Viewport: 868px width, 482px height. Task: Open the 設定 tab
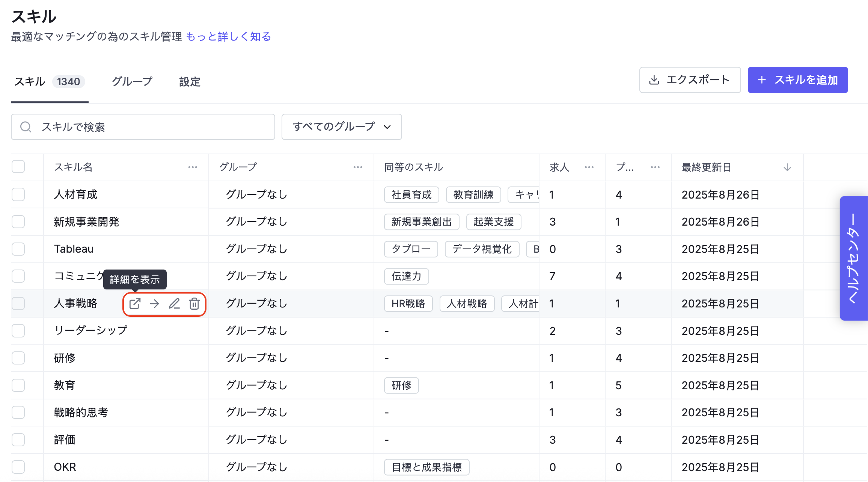click(190, 81)
